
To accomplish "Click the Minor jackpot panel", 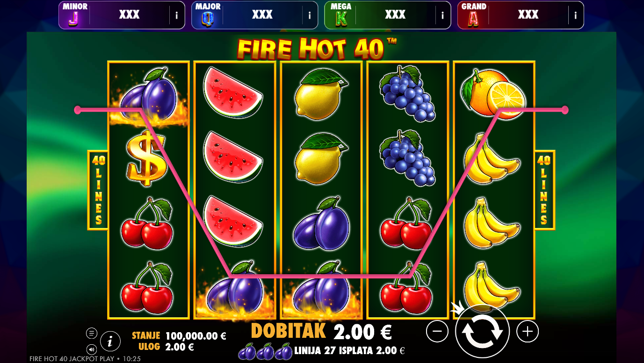I will [x=122, y=15].
